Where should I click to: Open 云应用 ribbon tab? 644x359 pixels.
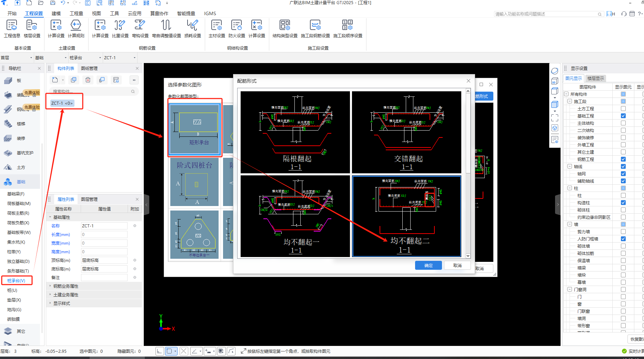[135, 13]
